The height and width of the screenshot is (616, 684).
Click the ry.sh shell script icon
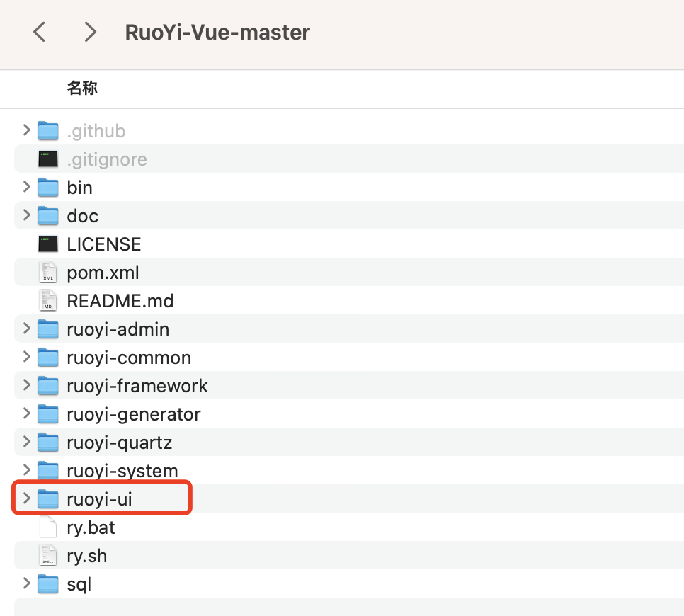click(47, 556)
